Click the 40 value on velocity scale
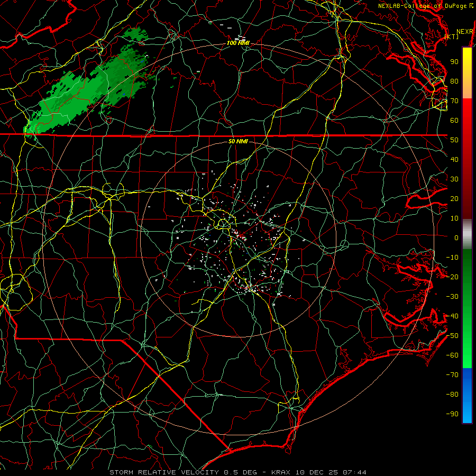The height and width of the screenshot is (476, 476). [x=454, y=160]
